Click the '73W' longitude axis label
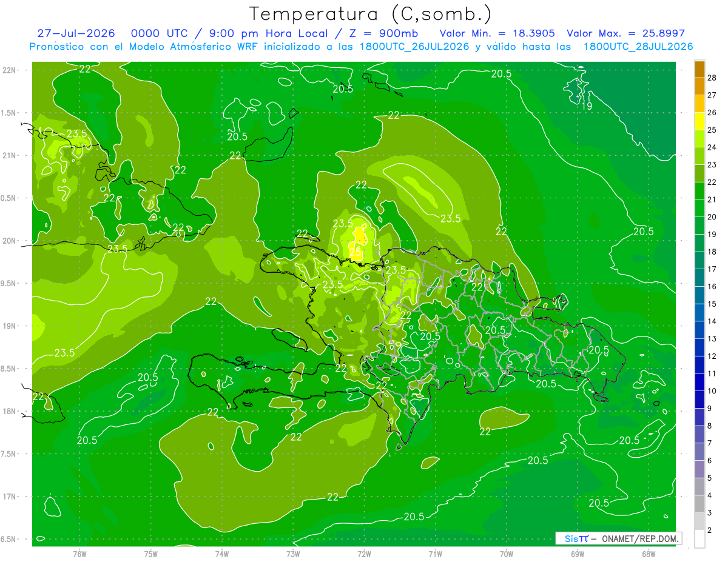Viewport: 728px width, 562px height. click(293, 554)
